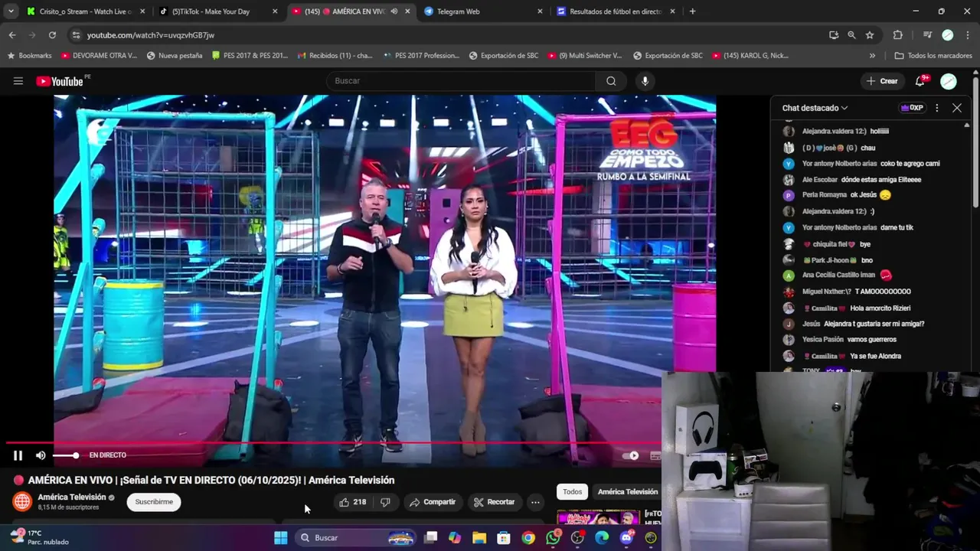
Task: Expand the Chat destacado dropdown
Action: (815, 108)
